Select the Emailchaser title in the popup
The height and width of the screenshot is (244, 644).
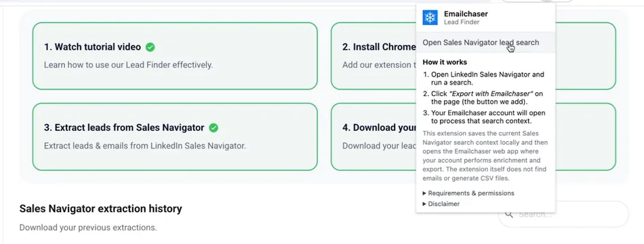coord(466,14)
